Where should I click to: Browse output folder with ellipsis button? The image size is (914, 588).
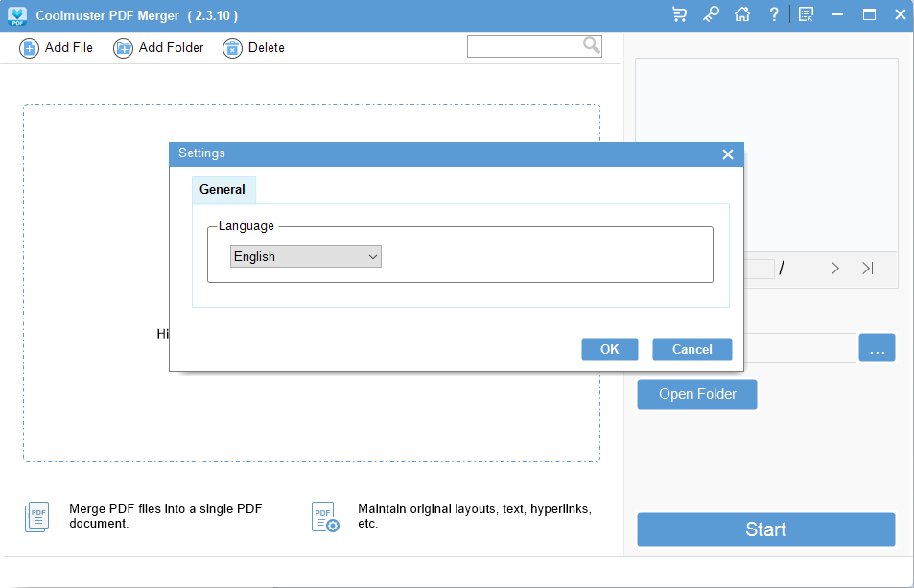pyautogui.click(x=877, y=347)
